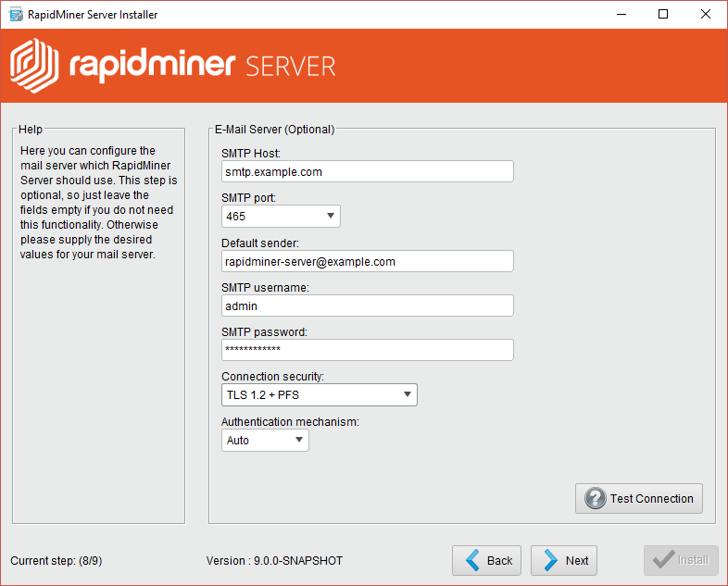This screenshot has height=586, width=728.
Task: Click the greyed checkmark icon on Install
Action: (x=663, y=560)
